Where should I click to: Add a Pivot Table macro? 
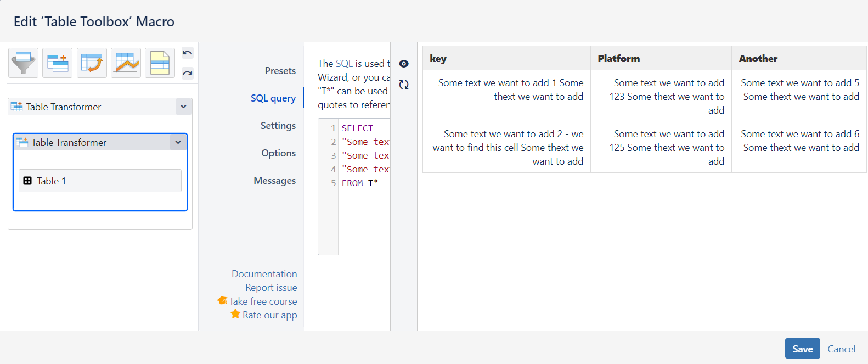click(x=92, y=63)
